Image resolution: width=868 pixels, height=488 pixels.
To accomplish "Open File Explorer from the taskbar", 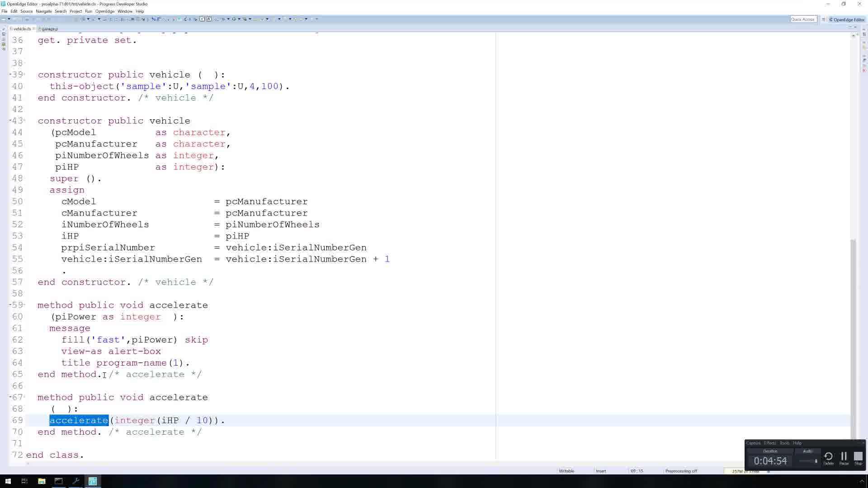I will pos(42,481).
